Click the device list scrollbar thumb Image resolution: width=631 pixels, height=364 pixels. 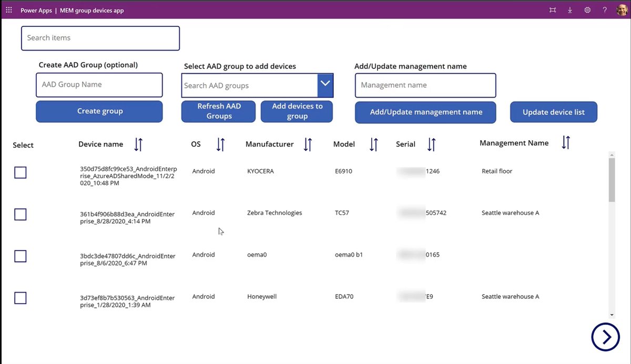click(612, 180)
